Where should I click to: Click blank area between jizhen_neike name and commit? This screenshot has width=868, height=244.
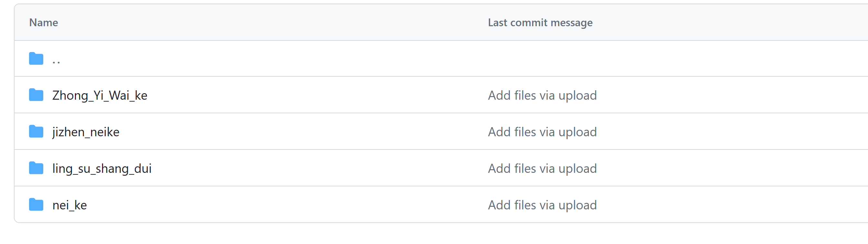click(303, 132)
